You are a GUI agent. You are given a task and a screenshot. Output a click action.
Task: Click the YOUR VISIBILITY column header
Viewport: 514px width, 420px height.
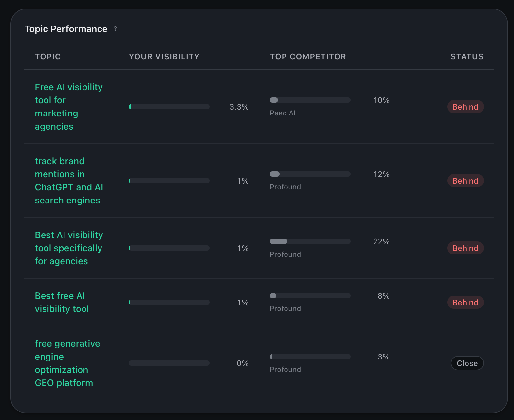[164, 57]
